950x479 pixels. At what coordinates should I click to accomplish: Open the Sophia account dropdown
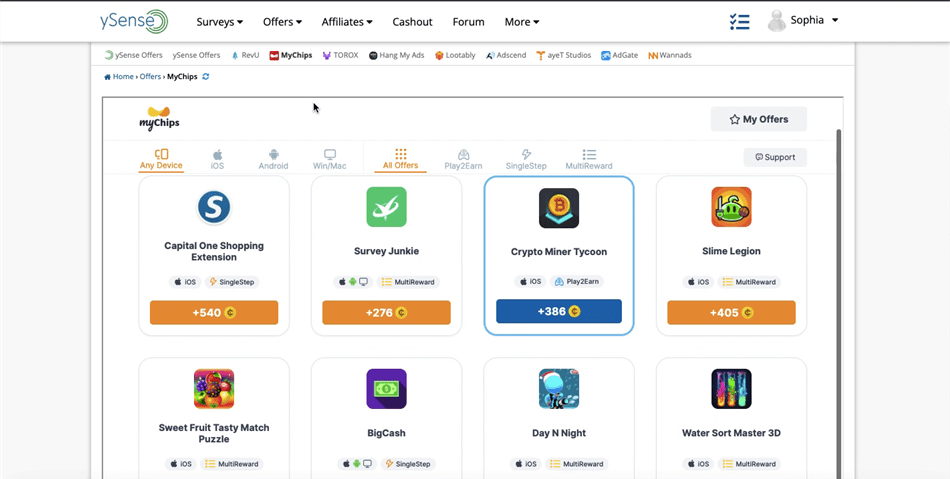814,20
